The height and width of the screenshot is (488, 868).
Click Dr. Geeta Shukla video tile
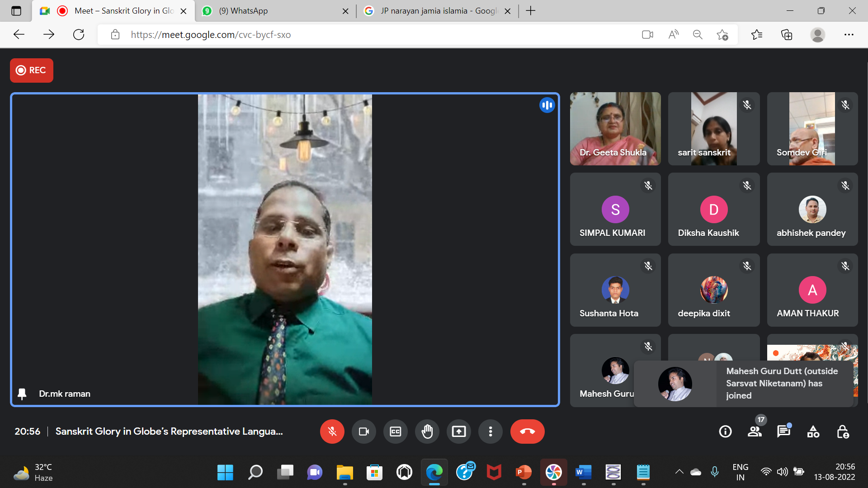pyautogui.click(x=615, y=129)
